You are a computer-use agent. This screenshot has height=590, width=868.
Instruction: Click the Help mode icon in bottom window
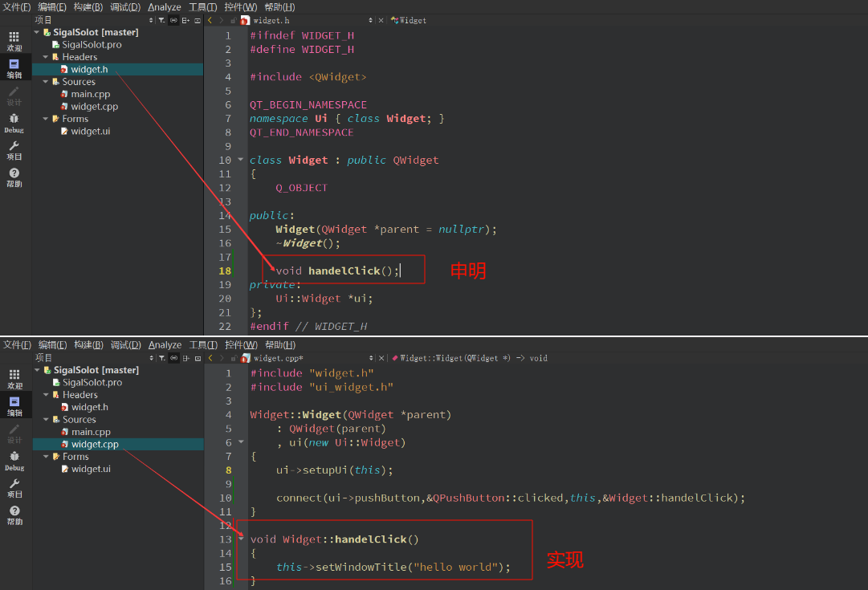click(14, 514)
